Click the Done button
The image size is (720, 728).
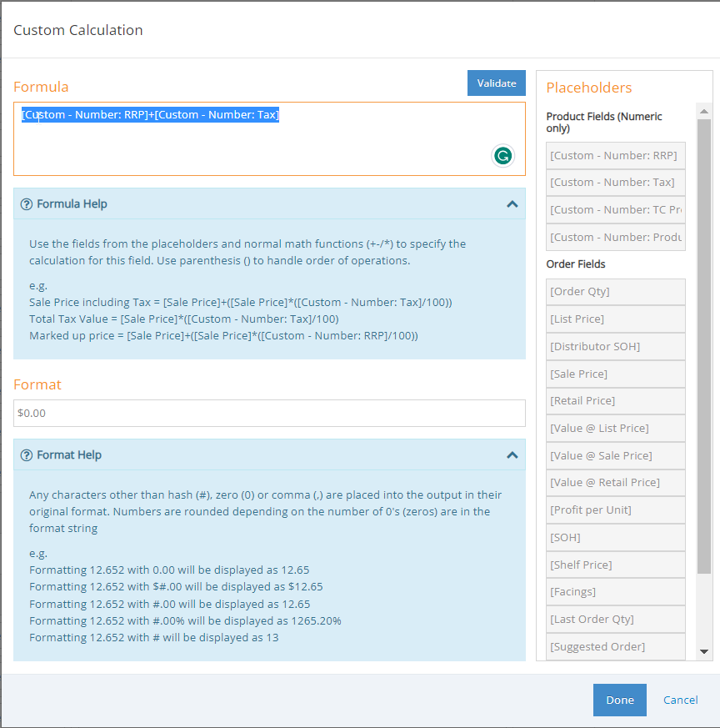(x=620, y=700)
